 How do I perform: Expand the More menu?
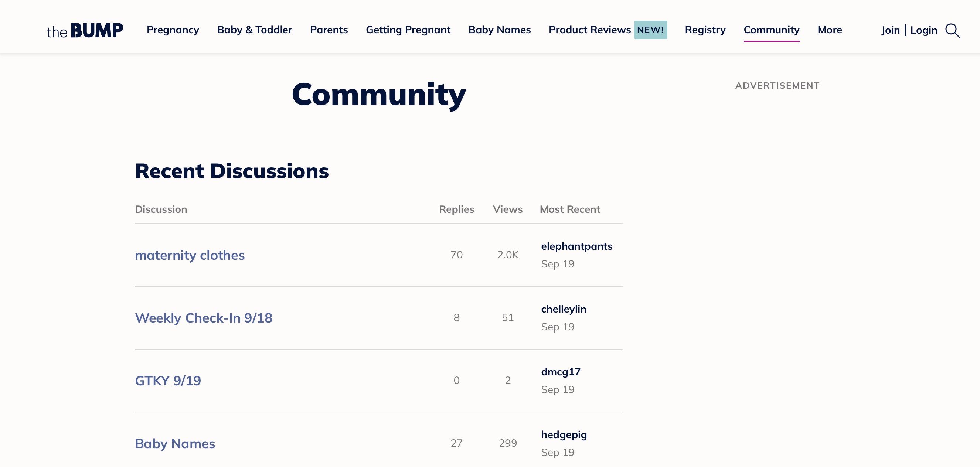pyautogui.click(x=829, y=30)
